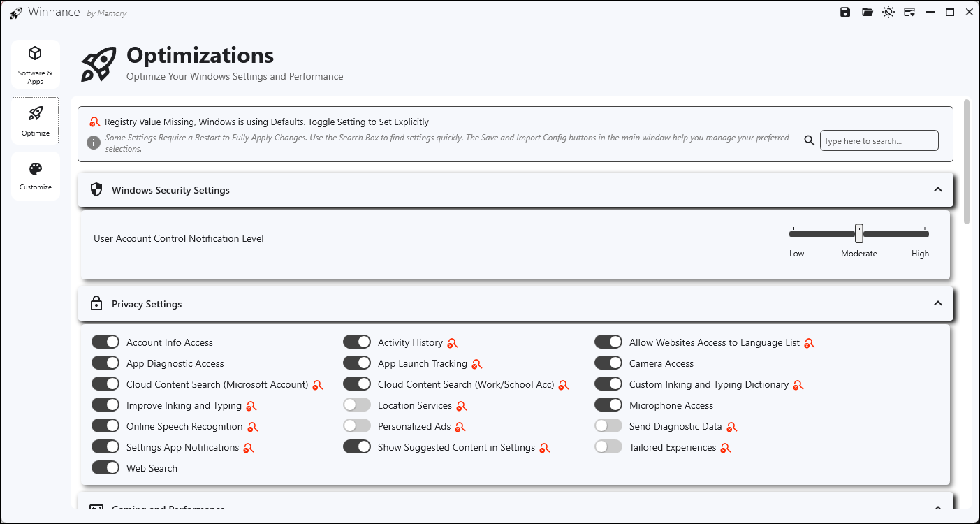
Task: Click the donate card-with-heart icon
Action: click(x=909, y=12)
